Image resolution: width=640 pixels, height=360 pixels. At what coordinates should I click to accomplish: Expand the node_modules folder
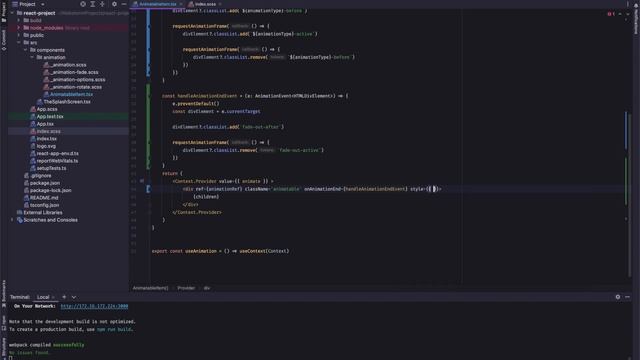(x=19, y=28)
